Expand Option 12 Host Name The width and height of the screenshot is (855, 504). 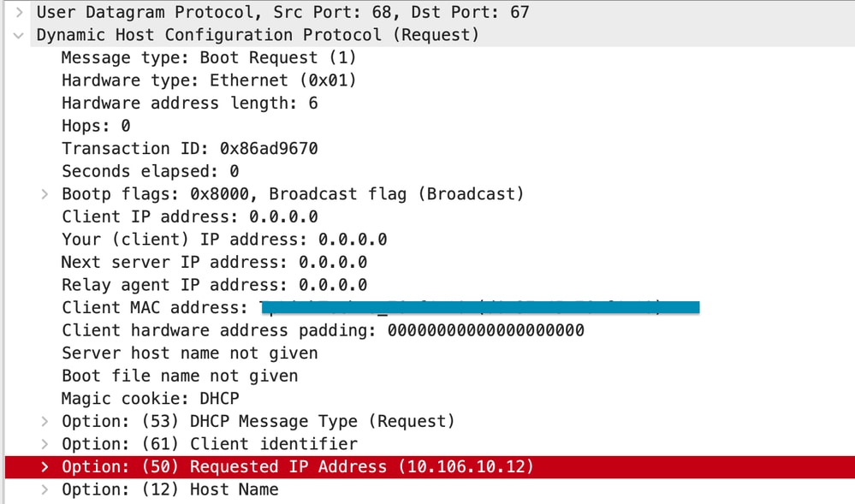[45, 489]
